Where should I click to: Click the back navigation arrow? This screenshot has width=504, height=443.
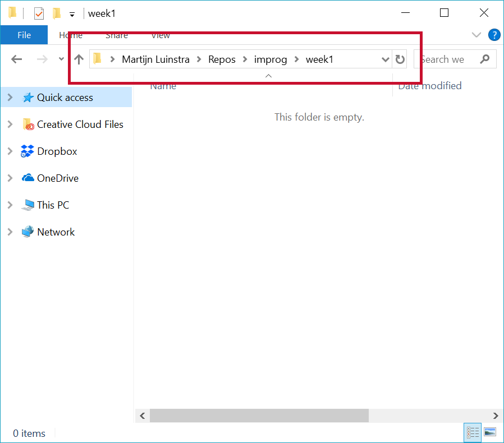click(16, 59)
